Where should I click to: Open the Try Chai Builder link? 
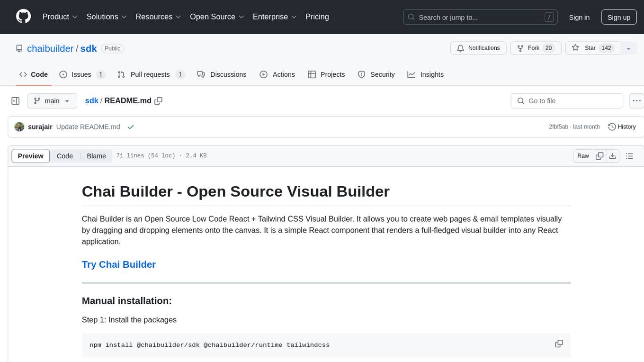pos(119,264)
